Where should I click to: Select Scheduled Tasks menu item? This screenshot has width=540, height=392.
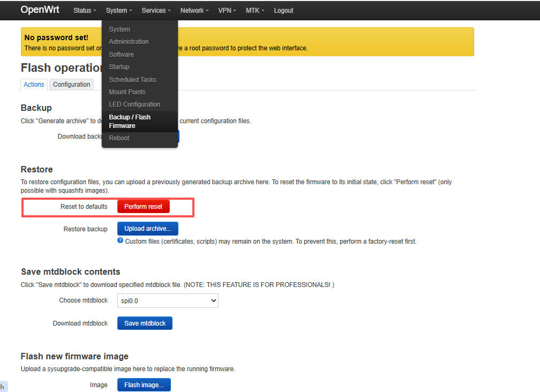point(132,80)
